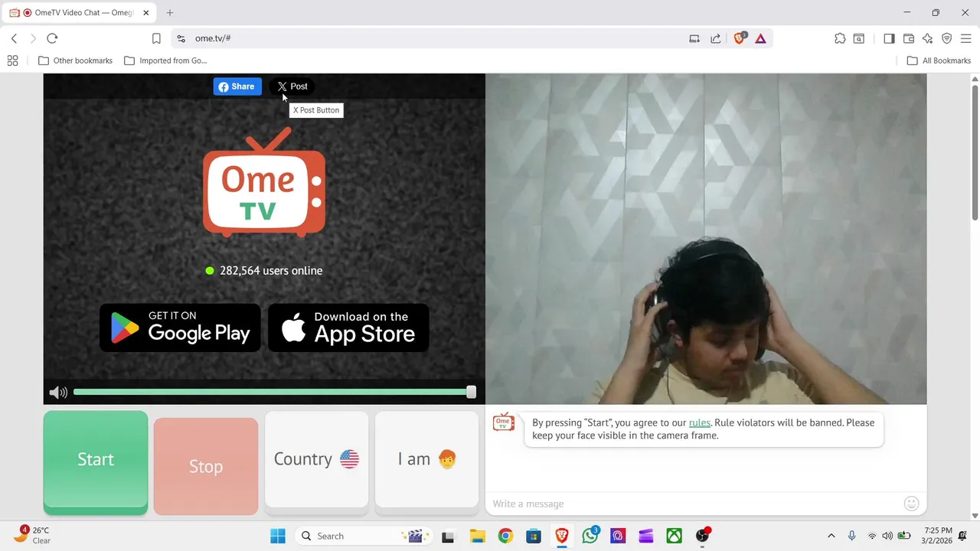The width and height of the screenshot is (980, 551).
Task: Click the OmeTV television logo
Action: 264,182
